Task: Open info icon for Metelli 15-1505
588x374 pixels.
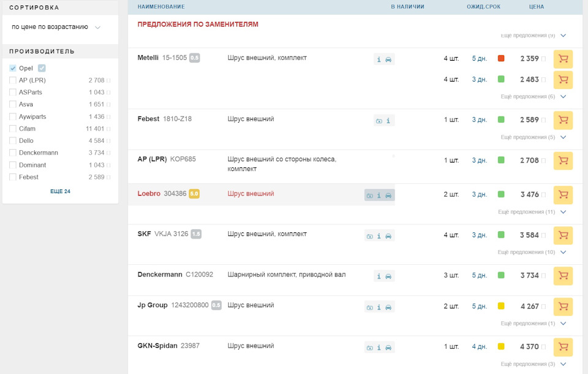Action: 379,59
